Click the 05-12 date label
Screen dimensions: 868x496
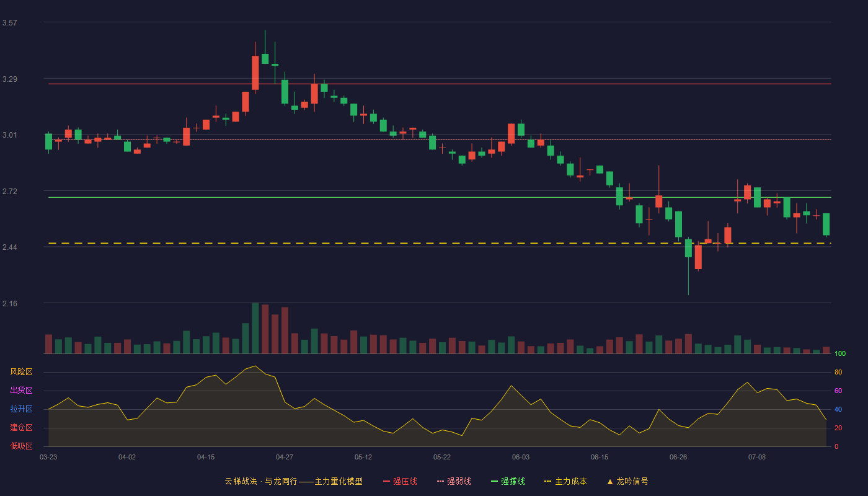click(363, 457)
